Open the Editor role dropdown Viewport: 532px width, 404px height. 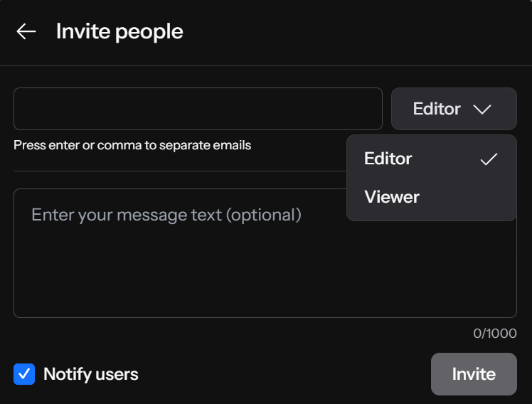click(x=454, y=109)
